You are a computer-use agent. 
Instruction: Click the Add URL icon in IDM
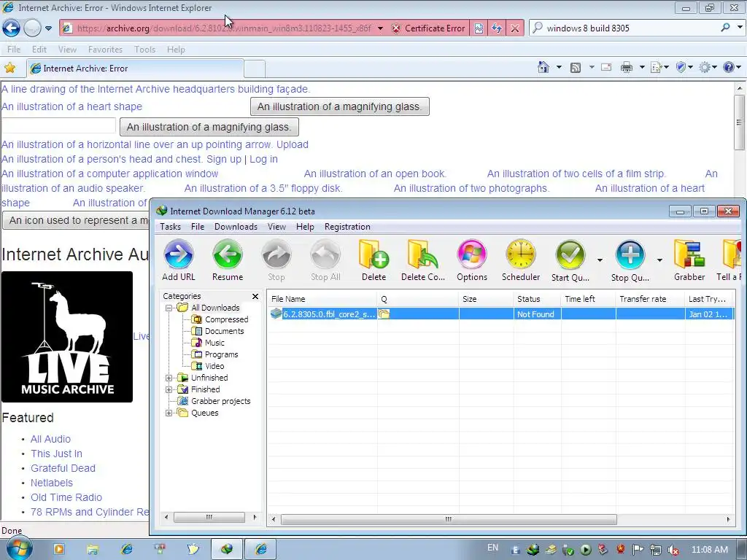click(x=179, y=260)
